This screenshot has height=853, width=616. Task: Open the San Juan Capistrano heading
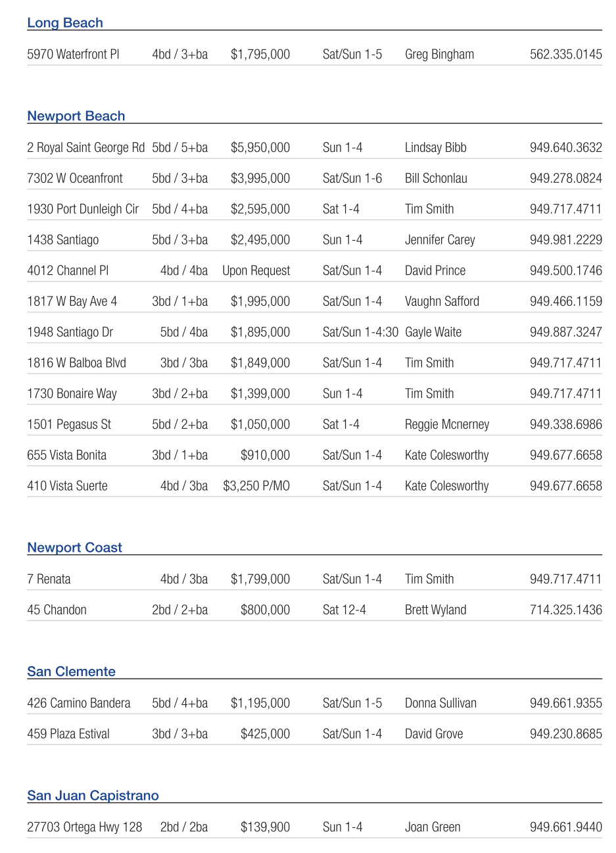click(x=93, y=796)
